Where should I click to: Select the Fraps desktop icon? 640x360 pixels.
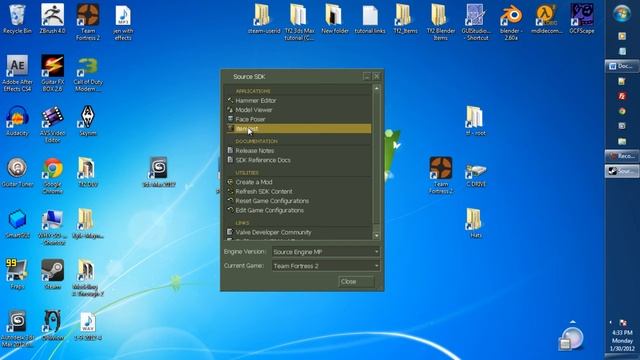point(17,275)
